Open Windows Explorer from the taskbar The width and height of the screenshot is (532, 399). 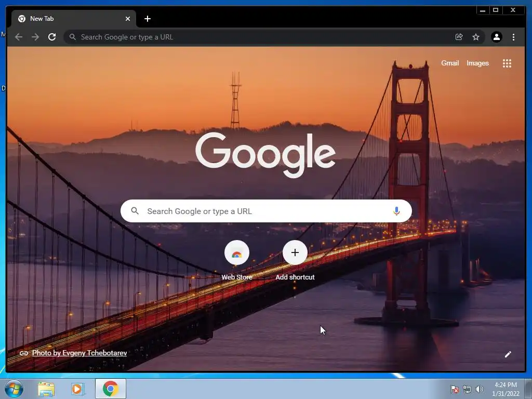[x=46, y=389]
